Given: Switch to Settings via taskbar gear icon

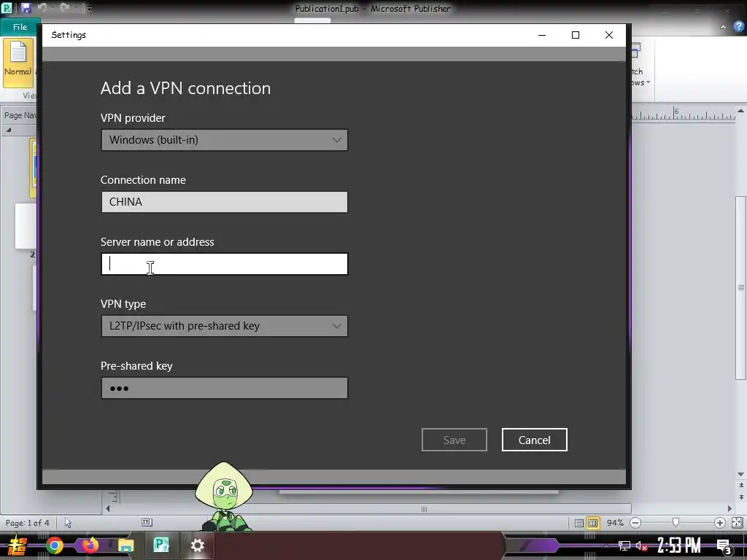Looking at the screenshot, I should point(197,545).
